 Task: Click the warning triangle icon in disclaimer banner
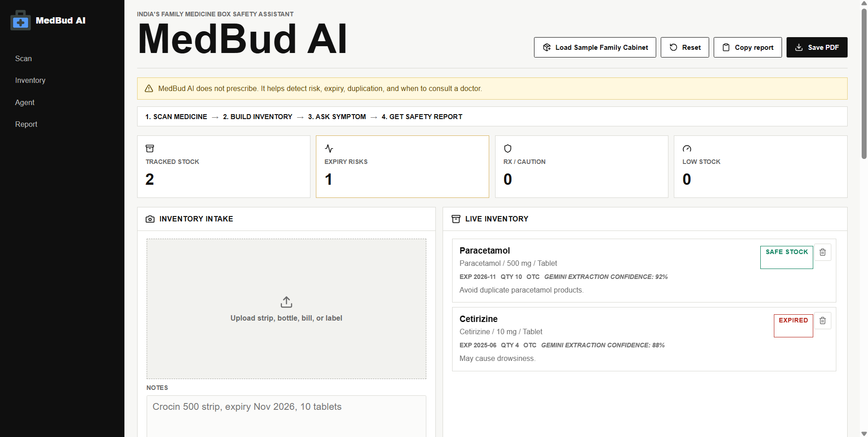pos(149,89)
